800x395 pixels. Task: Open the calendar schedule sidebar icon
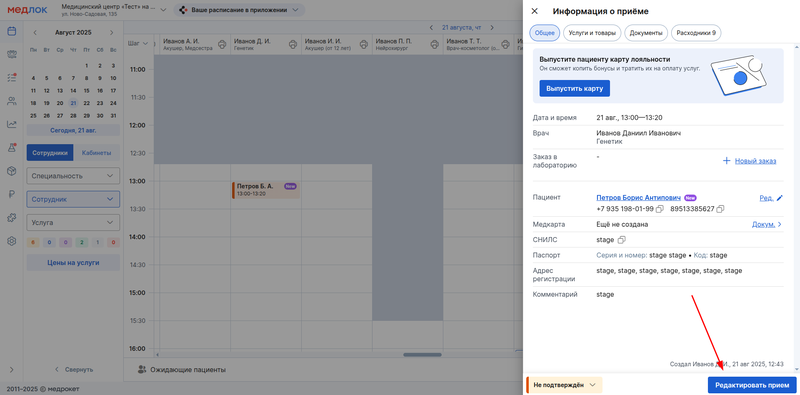tap(11, 31)
